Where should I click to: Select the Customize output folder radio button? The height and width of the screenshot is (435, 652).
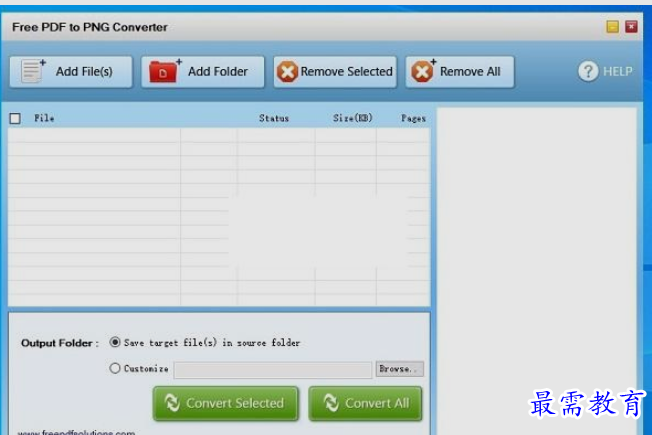[115, 368]
